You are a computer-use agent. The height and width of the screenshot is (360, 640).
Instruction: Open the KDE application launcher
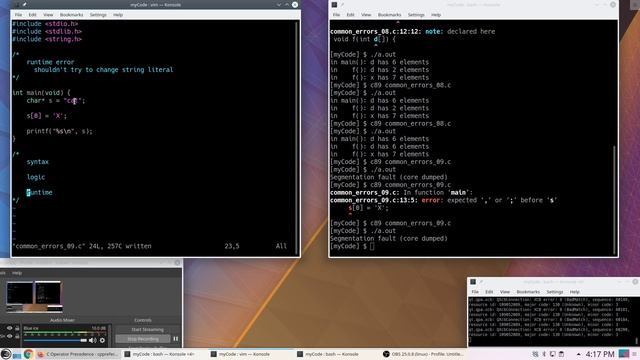click(5, 354)
